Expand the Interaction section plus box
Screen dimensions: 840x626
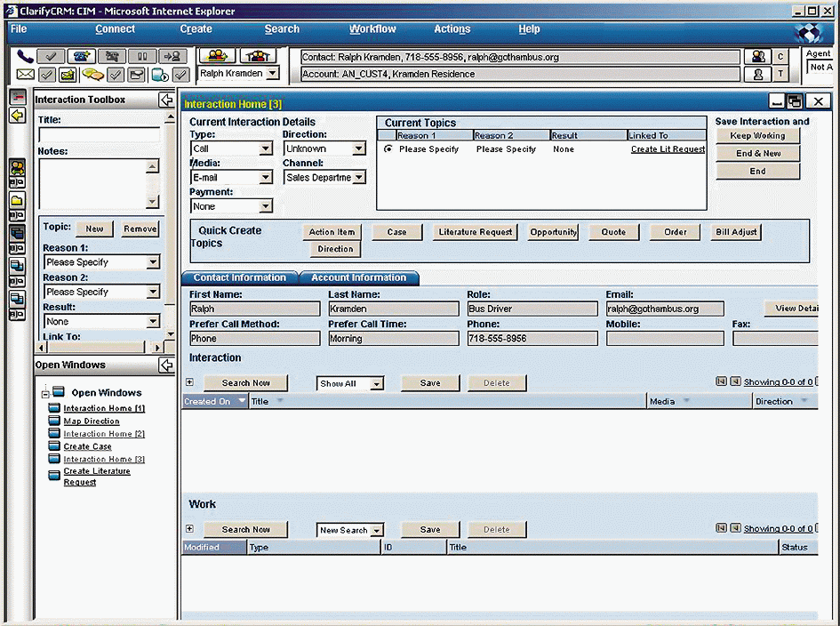pos(189,382)
